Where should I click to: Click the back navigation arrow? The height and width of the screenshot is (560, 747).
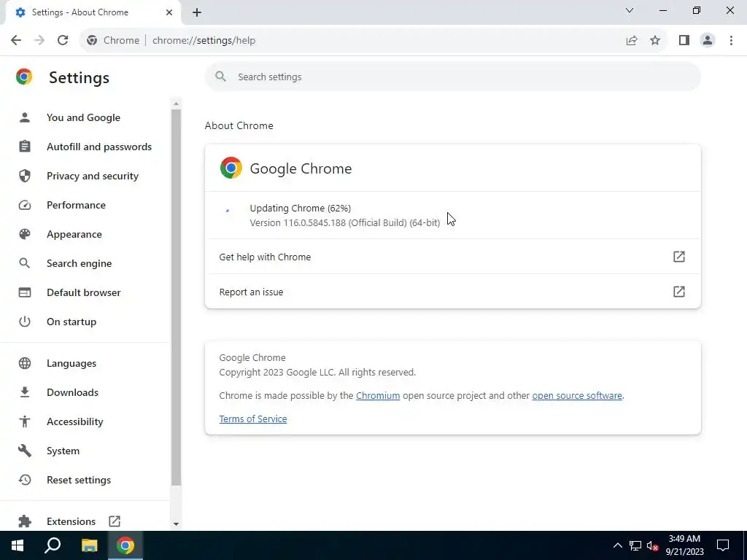(x=16, y=41)
